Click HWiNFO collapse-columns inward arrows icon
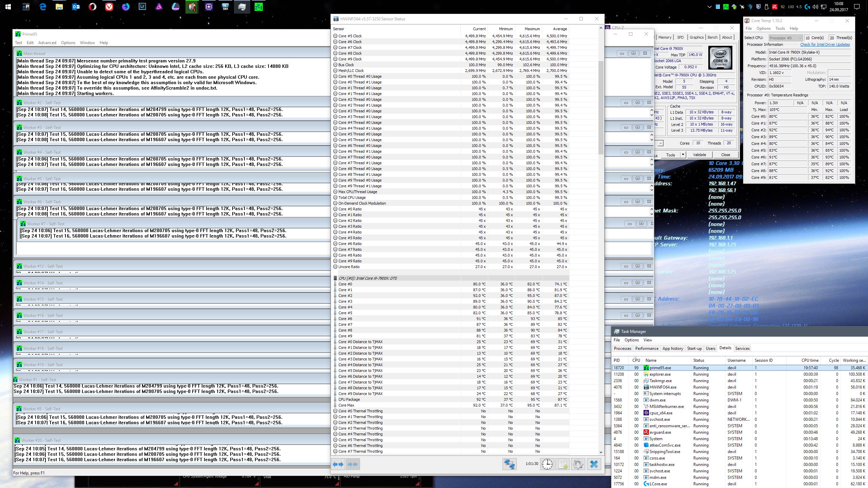 point(353,464)
